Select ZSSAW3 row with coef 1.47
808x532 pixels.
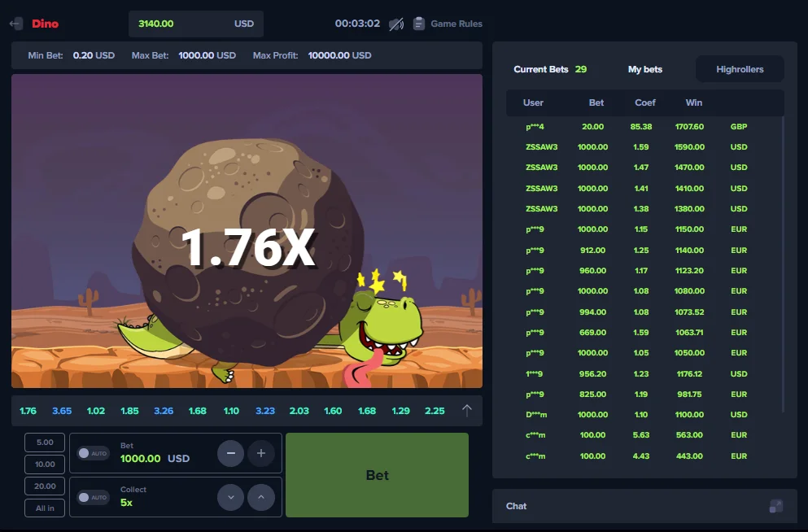pos(644,168)
